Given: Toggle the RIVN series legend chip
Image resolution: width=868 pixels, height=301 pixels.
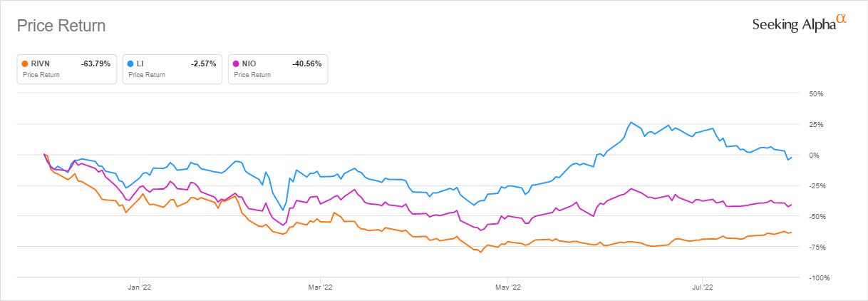Looking at the screenshot, I should click(x=66, y=69).
